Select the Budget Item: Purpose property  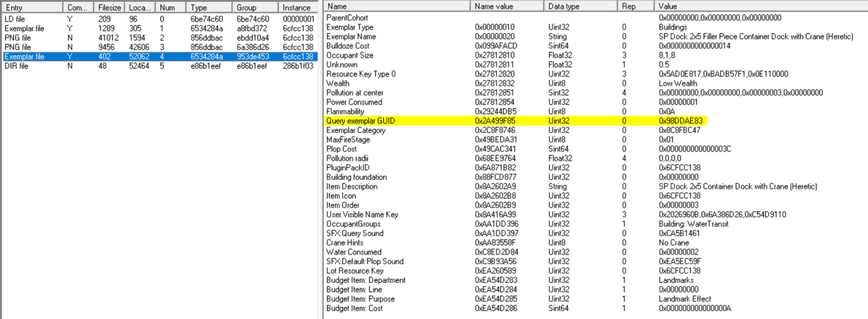coord(595,299)
